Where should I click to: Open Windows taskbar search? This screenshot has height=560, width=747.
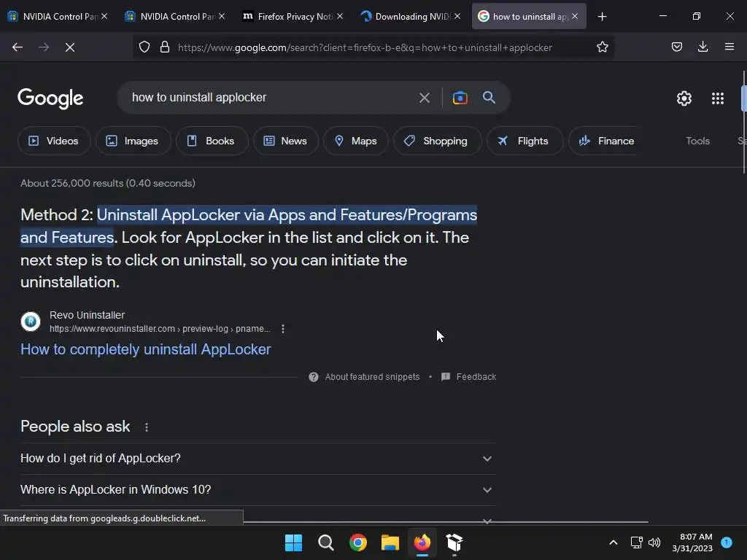click(x=326, y=542)
